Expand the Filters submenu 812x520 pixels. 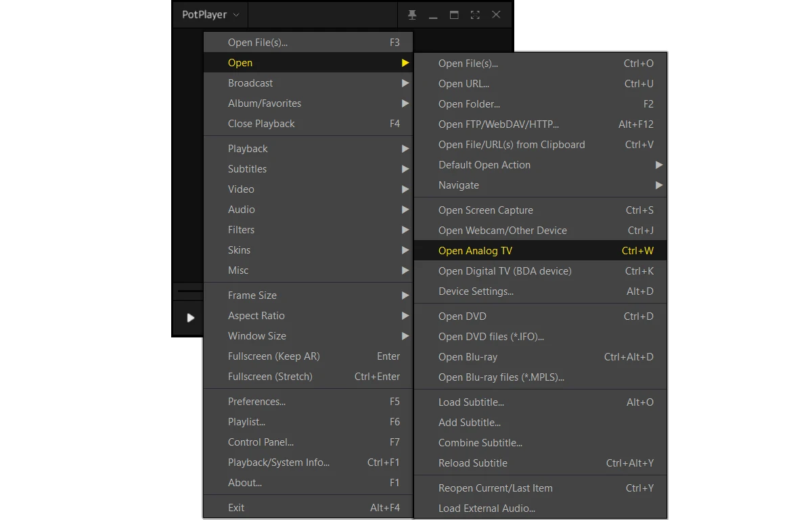308,230
